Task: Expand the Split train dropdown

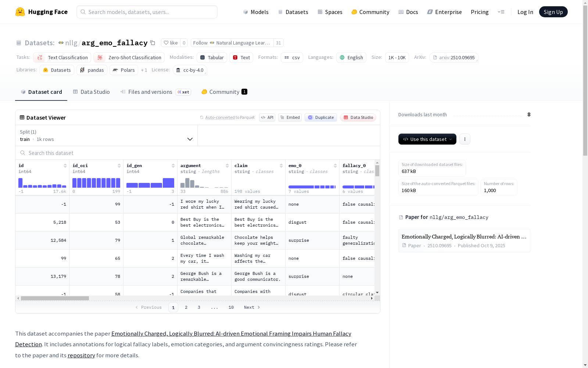Action: tap(107, 135)
